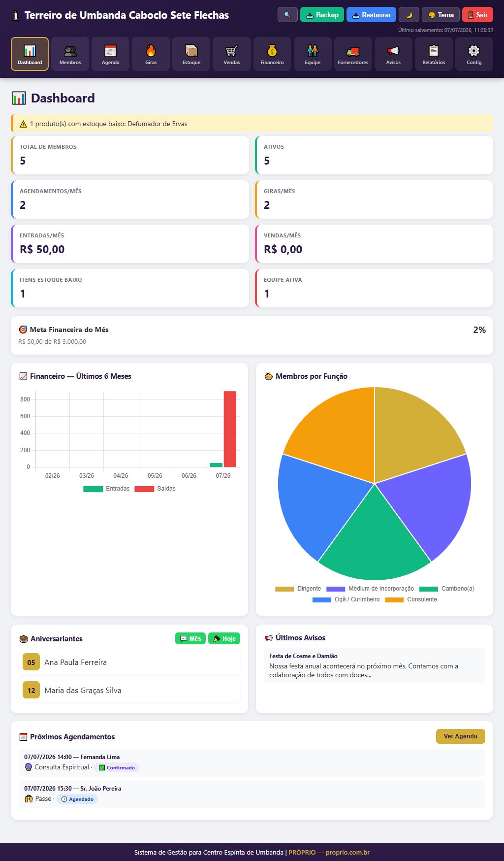Click the Confirmado status badge
Image resolution: width=504 pixels, height=861 pixels.
[x=117, y=767]
